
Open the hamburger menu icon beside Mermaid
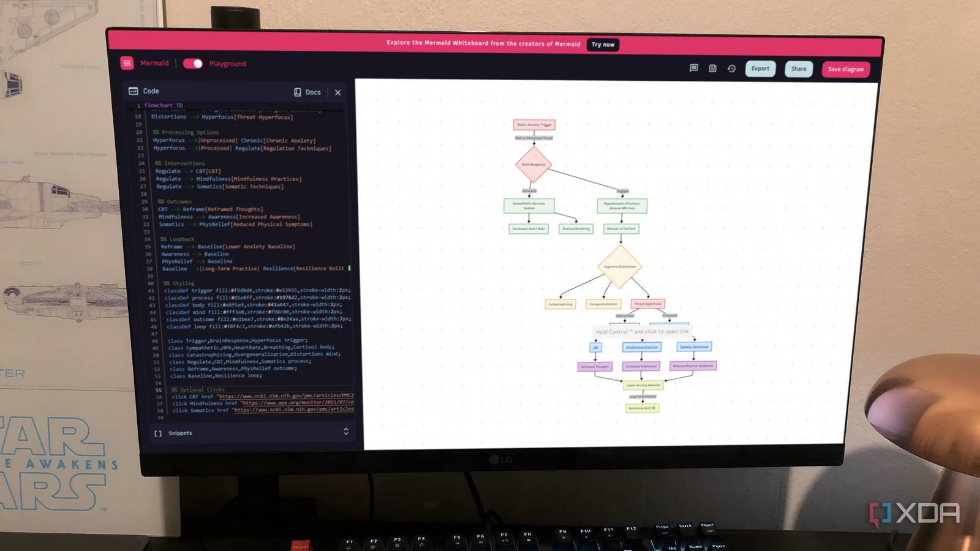coord(127,63)
